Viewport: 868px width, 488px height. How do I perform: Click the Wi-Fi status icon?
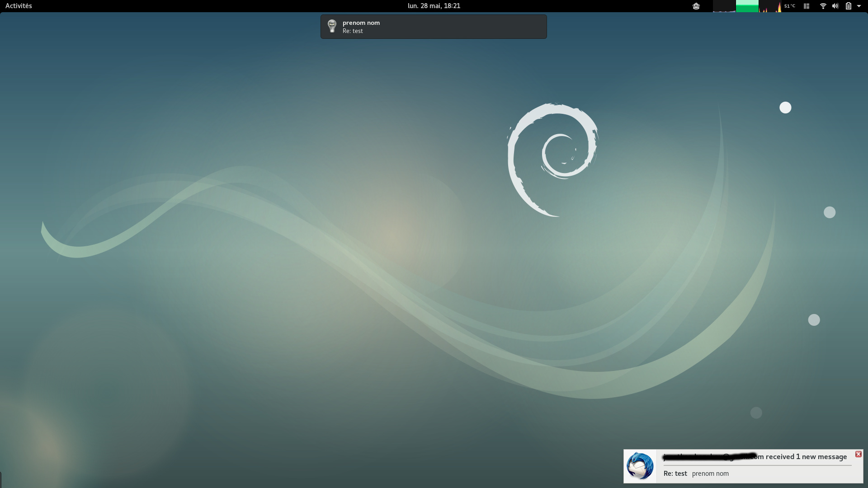point(823,6)
